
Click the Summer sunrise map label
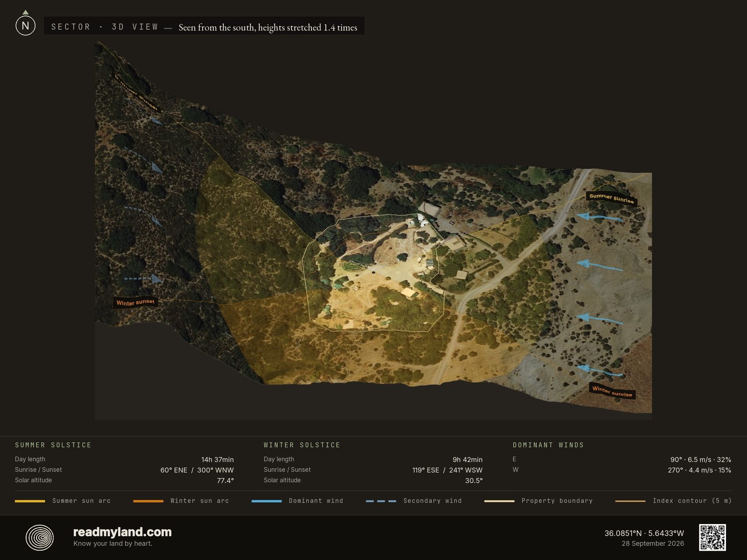(612, 198)
